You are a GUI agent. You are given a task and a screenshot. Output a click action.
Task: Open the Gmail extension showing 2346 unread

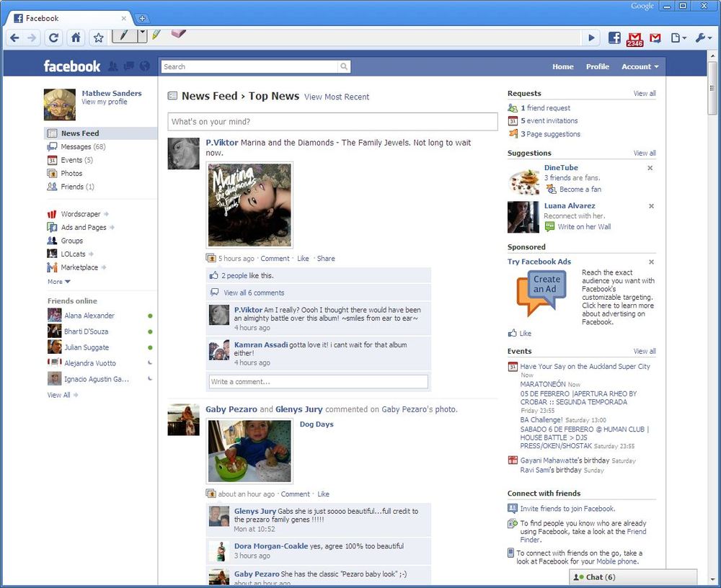coord(634,39)
